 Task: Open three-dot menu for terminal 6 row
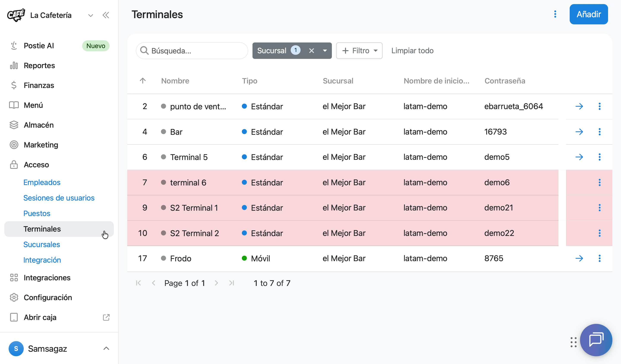600,183
